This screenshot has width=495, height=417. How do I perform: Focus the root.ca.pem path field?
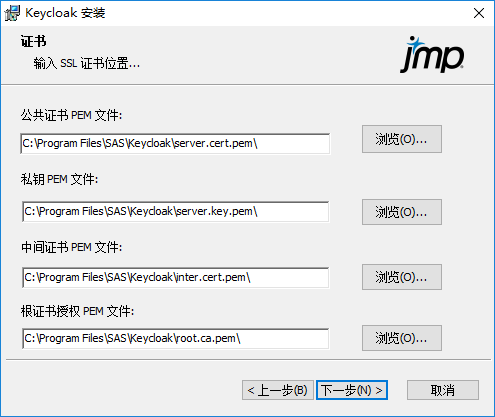[176, 339]
